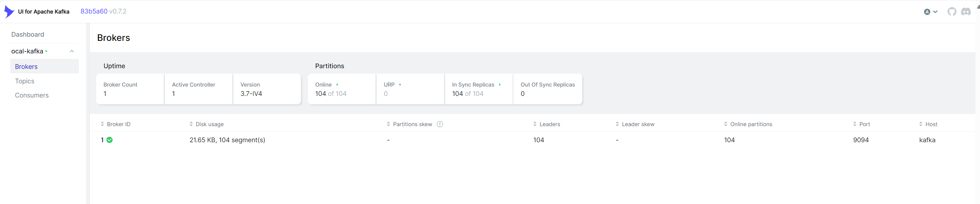The width and height of the screenshot is (980, 204).
Task: Open the Topics section
Action: 25,81
